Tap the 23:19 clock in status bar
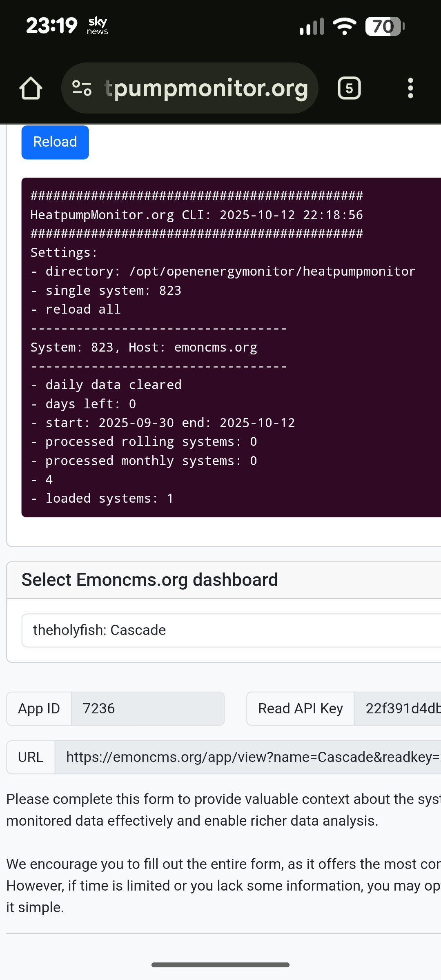The image size is (441, 980). (x=51, y=26)
